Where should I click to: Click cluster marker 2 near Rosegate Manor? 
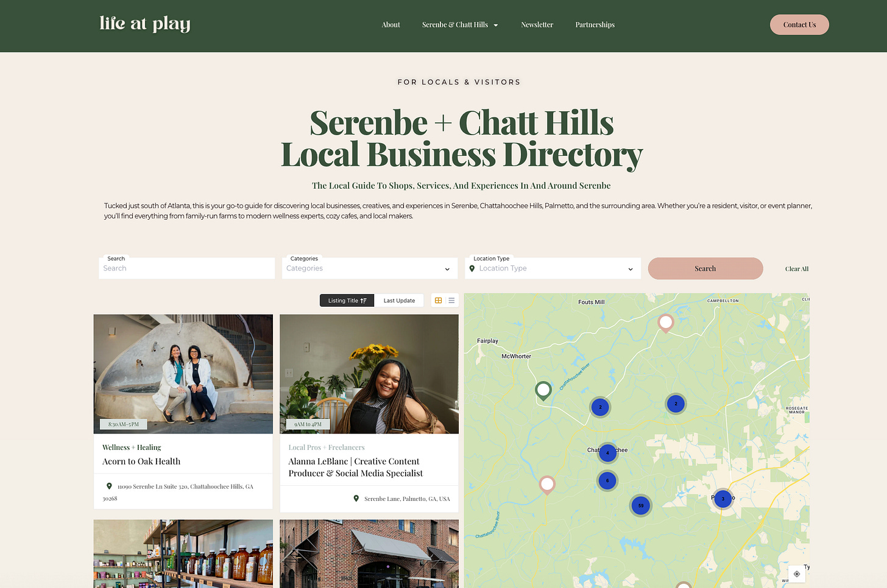tap(676, 404)
